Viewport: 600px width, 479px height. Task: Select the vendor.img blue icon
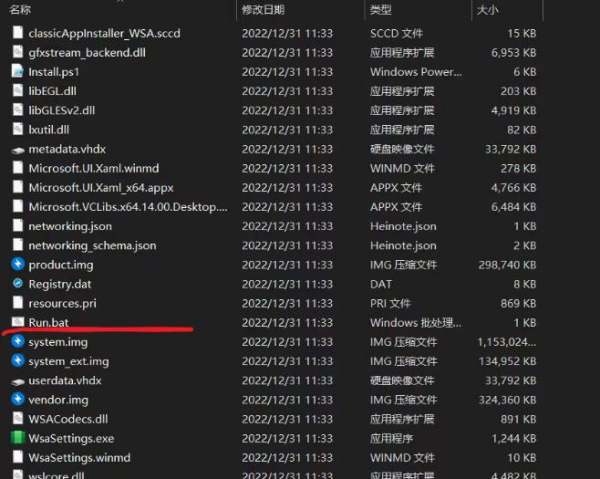(x=18, y=399)
